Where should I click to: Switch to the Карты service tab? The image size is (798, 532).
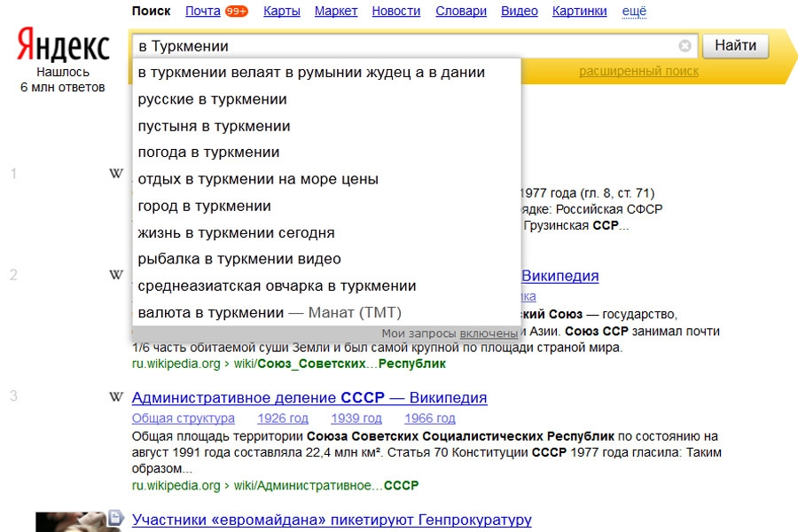[x=282, y=12]
